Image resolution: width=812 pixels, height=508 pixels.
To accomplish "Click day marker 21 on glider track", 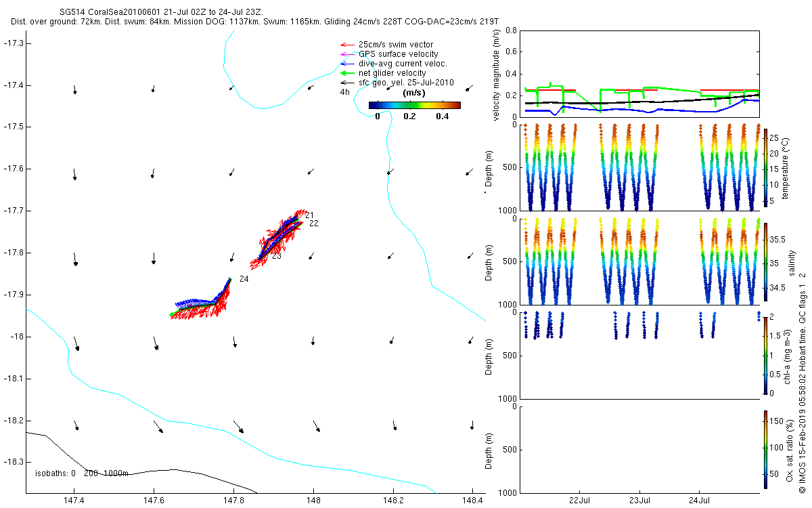I will [309, 215].
